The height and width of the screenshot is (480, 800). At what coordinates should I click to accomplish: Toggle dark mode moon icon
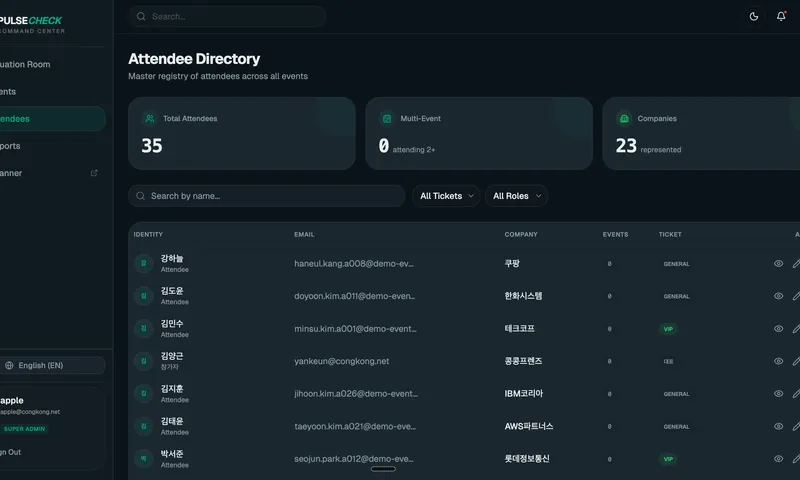point(754,16)
